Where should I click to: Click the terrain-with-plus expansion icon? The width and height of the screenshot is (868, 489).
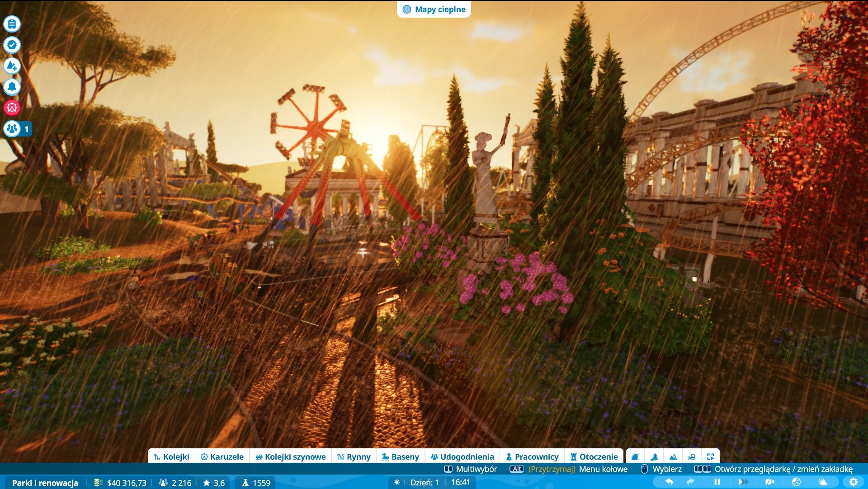[x=12, y=66]
